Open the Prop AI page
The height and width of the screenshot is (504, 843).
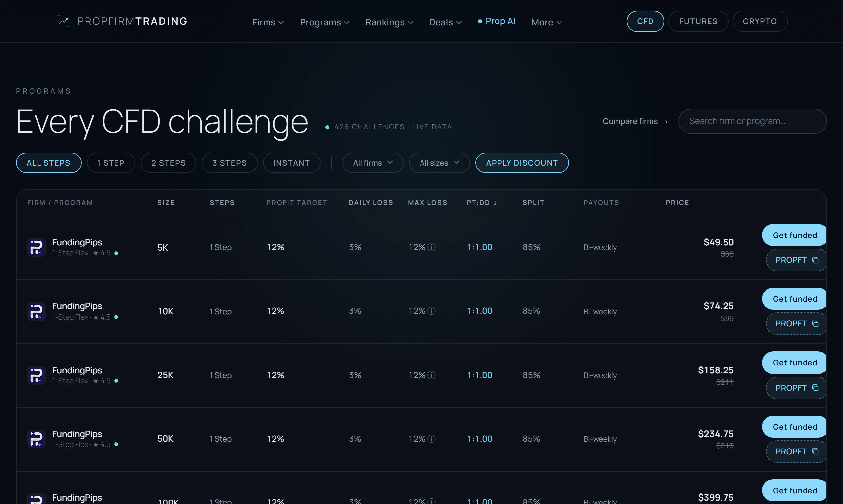(497, 21)
